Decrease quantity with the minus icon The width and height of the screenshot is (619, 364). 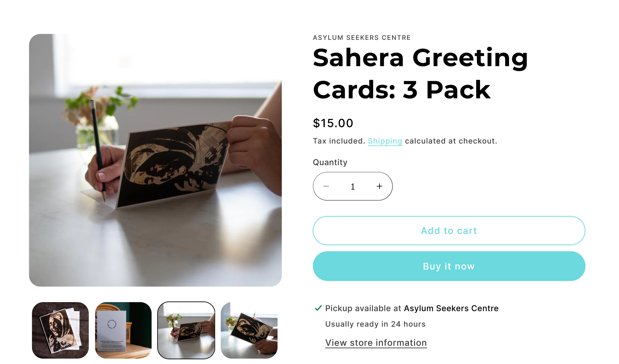coord(326,186)
